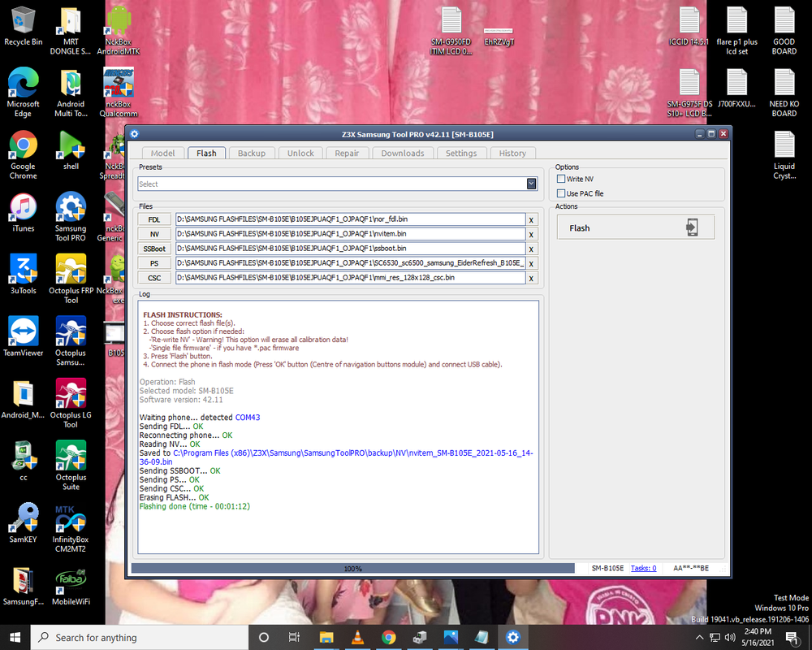Open the Backup tab
Viewport: 812px width, 650px height.
coord(252,153)
